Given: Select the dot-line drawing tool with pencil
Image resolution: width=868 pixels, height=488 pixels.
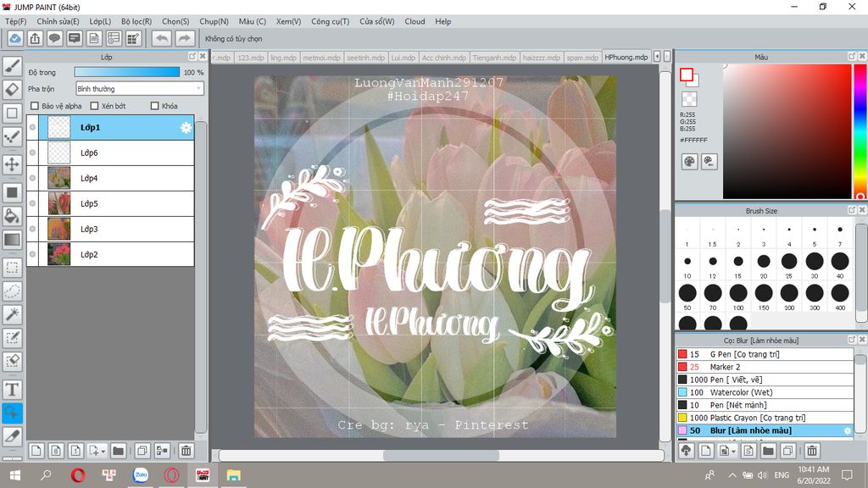Looking at the screenshot, I should (12, 136).
